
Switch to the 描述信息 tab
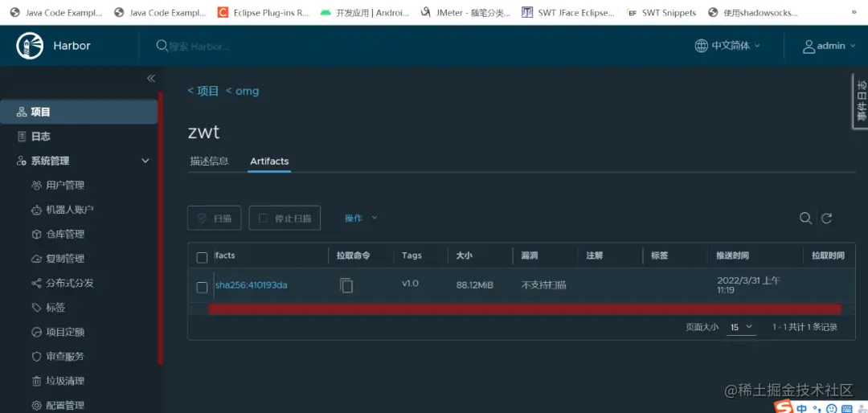pos(209,162)
